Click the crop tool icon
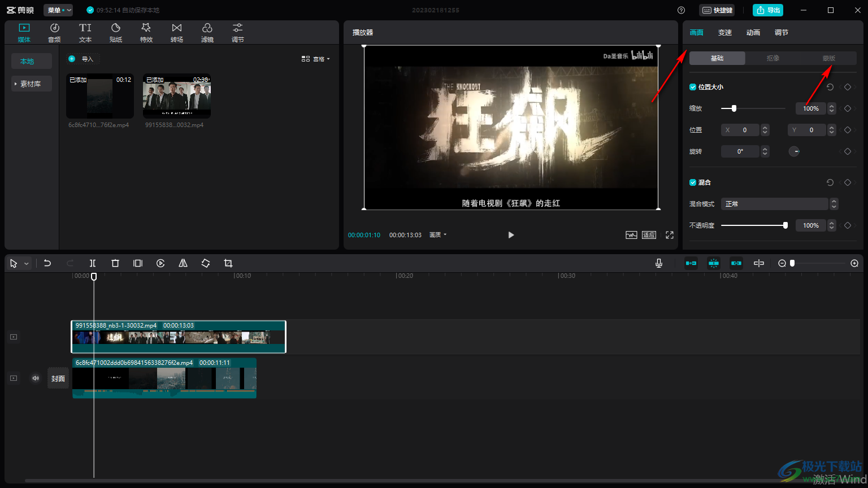Image resolution: width=868 pixels, height=488 pixels. click(228, 263)
